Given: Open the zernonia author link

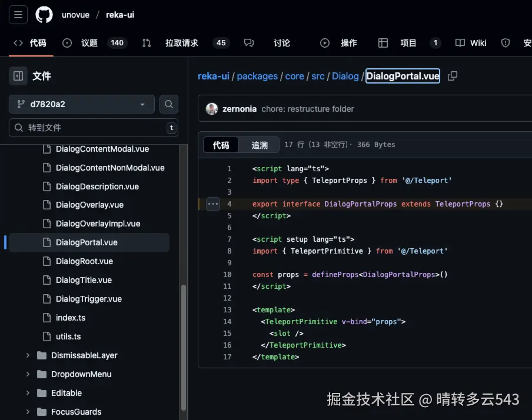Looking at the screenshot, I should click(240, 109).
